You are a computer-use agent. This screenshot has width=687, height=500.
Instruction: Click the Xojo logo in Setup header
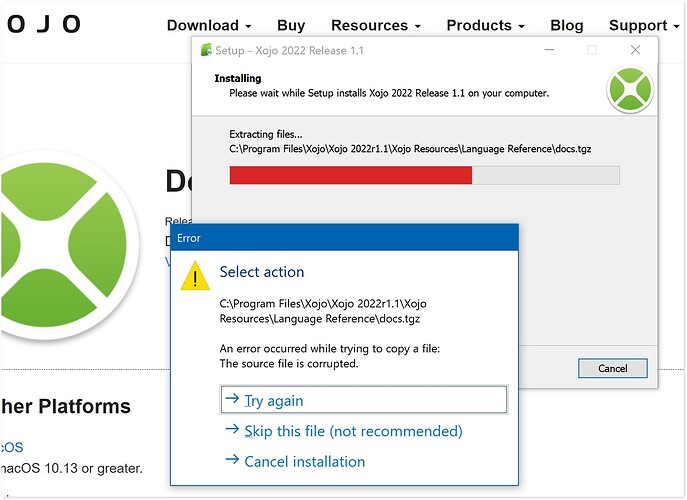coord(630,89)
